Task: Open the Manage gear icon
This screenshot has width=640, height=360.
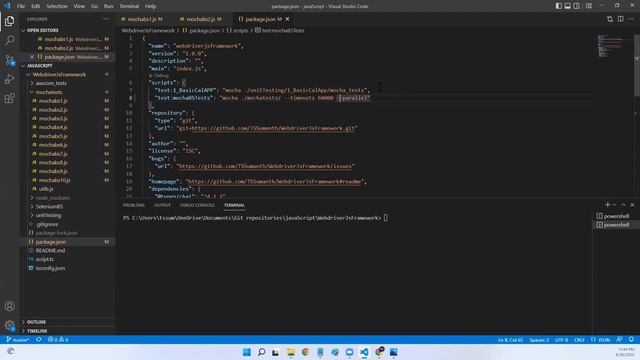Action: [9, 325]
